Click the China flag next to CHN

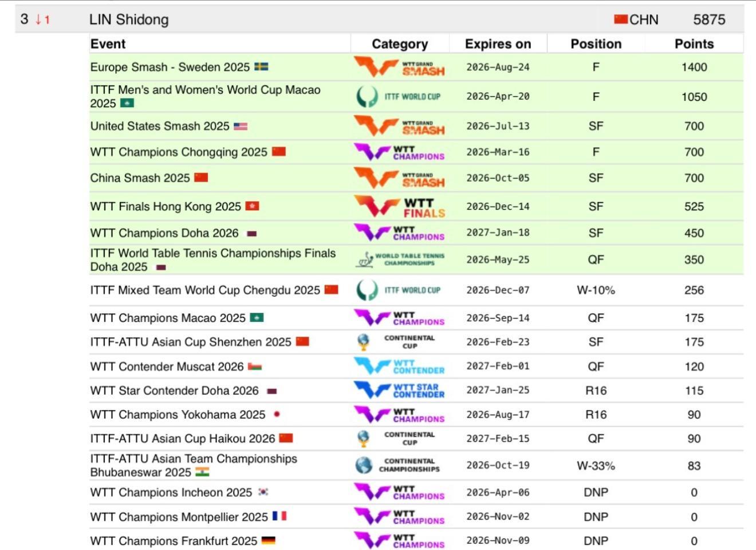click(x=621, y=19)
